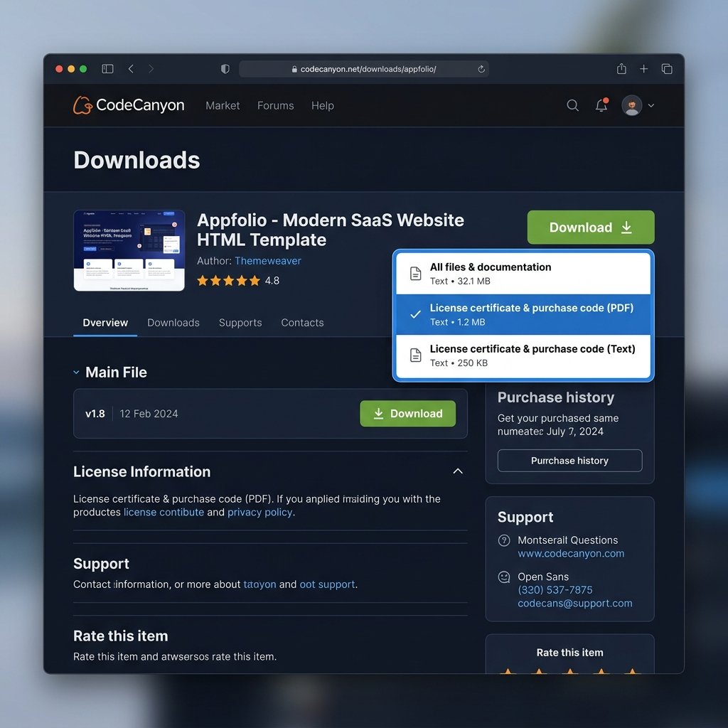728x728 pixels.
Task: Select License certificate & purchase code (Text)
Action: click(523, 355)
